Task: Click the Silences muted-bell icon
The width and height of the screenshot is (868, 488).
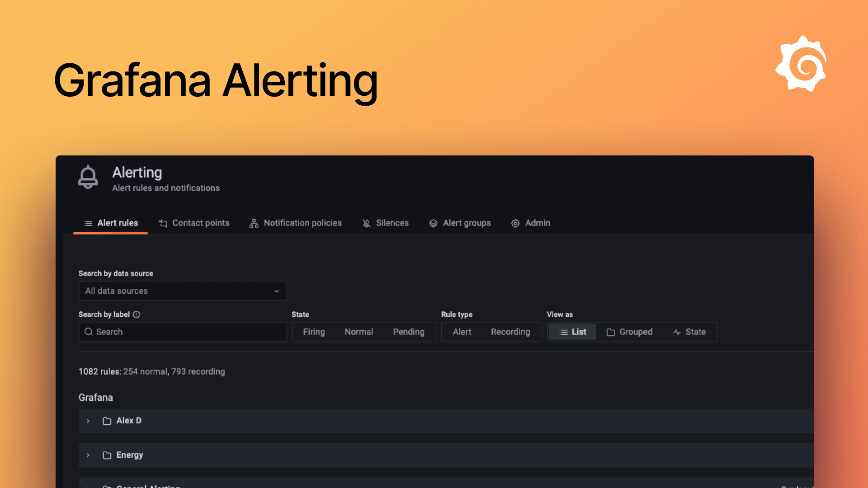Action: [x=366, y=223]
